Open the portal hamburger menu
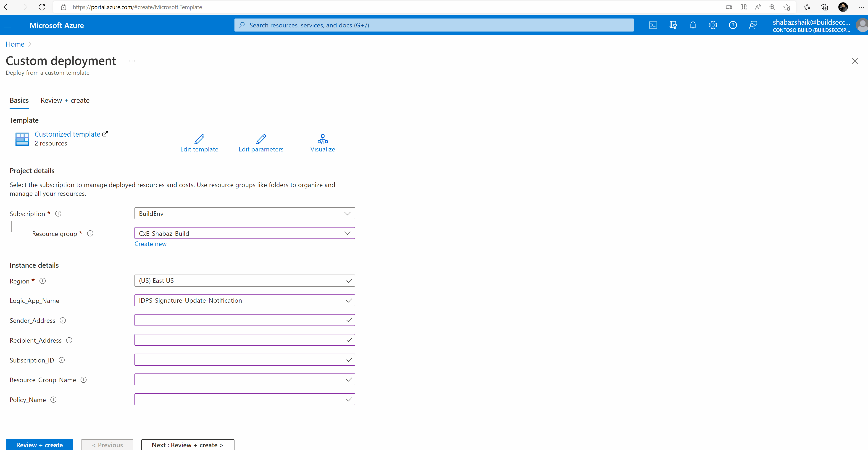The image size is (868, 450). click(x=8, y=25)
